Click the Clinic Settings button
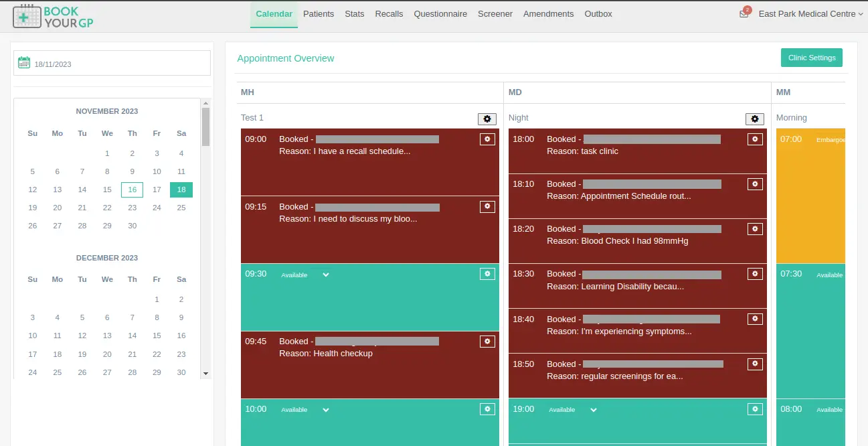The height and width of the screenshot is (446, 868). pos(812,58)
